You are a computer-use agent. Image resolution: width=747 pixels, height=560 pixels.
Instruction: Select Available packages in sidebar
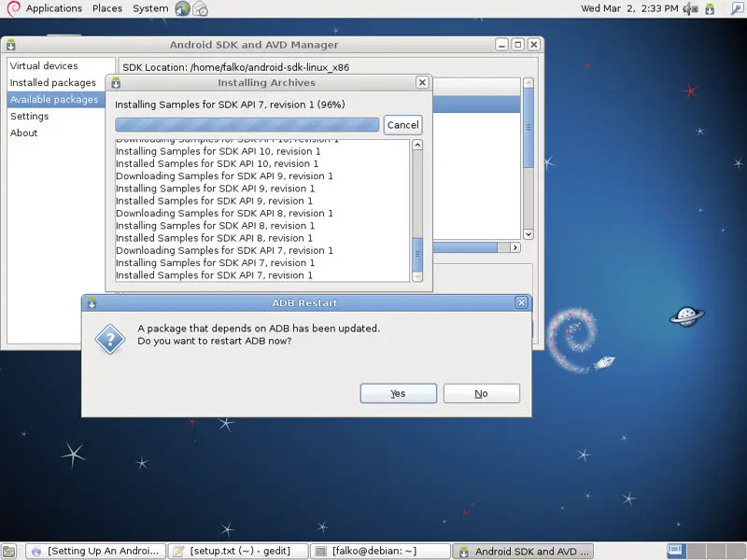[x=56, y=100]
